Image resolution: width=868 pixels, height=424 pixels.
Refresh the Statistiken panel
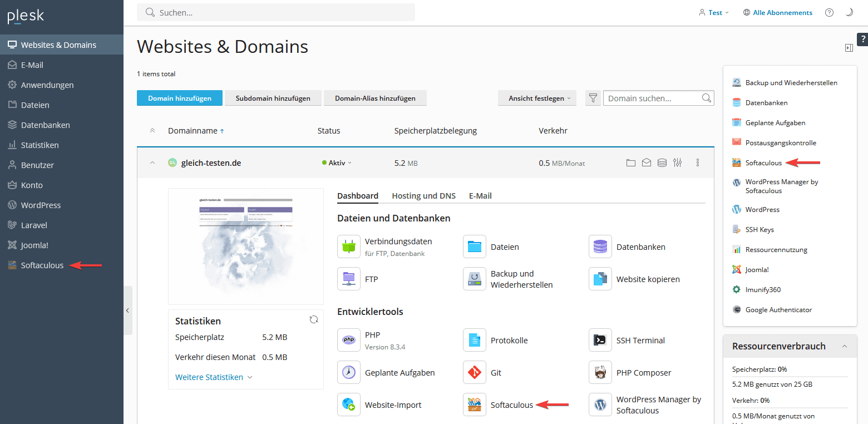click(314, 319)
